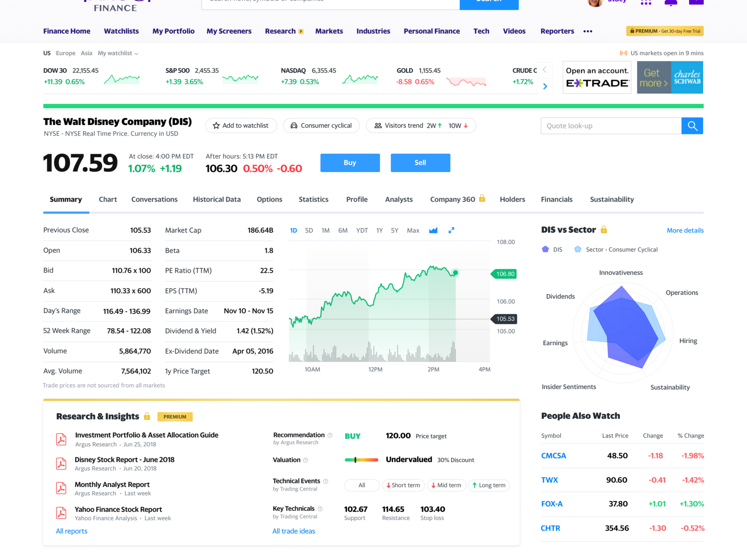
Task: Open E*TRADE advertisement
Action: 597,77
